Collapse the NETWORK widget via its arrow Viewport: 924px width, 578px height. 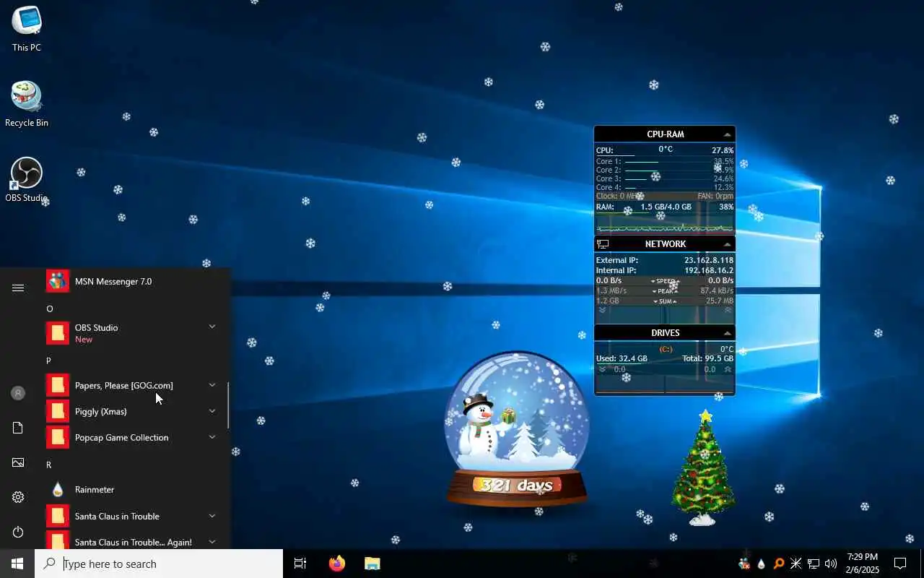[727, 244]
